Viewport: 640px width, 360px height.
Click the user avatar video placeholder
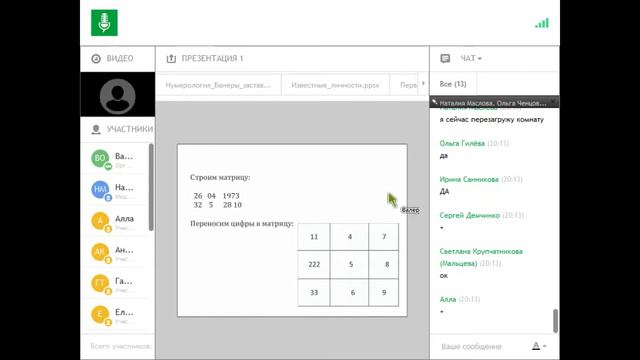click(118, 96)
